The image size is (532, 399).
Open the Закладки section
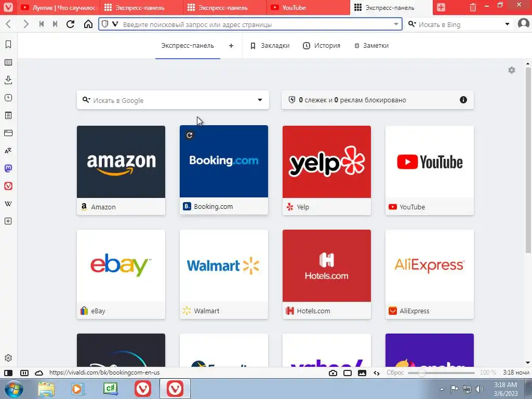pyautogui.click(x=270, y=46)
